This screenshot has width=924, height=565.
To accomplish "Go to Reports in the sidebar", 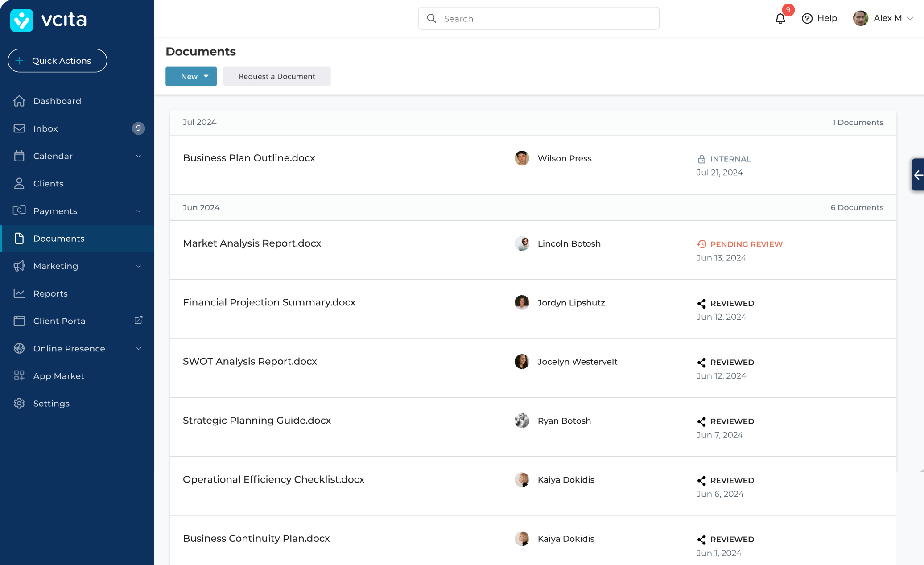I will [50, 293].
